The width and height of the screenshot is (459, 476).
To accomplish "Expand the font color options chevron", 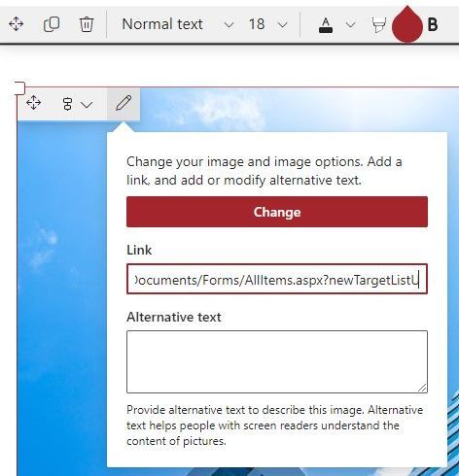I will (x=351, y=24).
